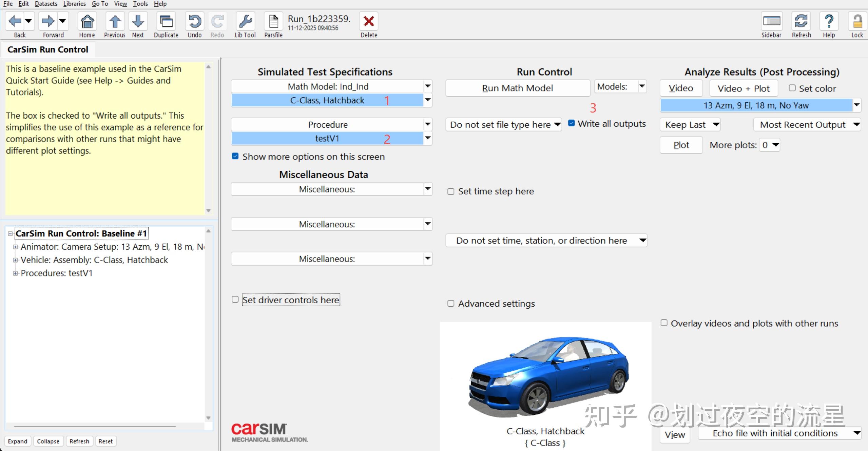This screenshot has width=868, height=451.
Task: Open the Tools menu
Action: pos(140,4)
